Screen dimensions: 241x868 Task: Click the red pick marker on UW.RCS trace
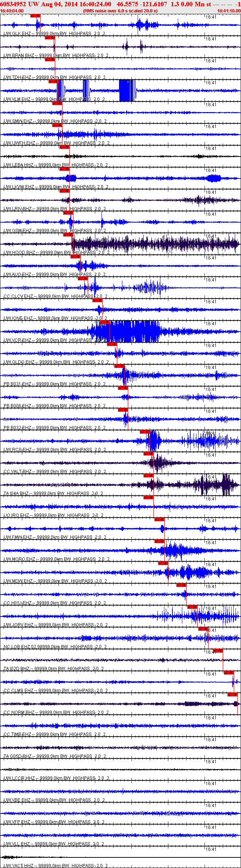click(x=145, y=432)
